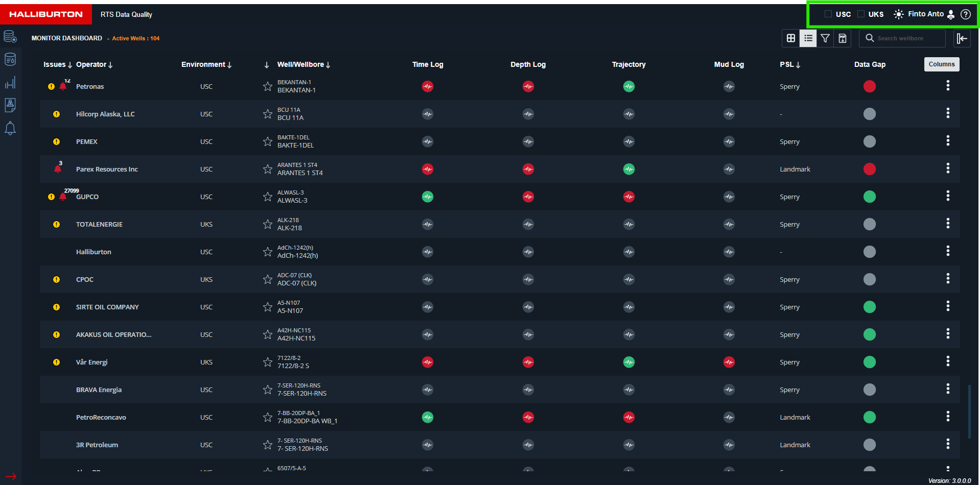
Task: Switch to grid card view
Action: (790, 38)
